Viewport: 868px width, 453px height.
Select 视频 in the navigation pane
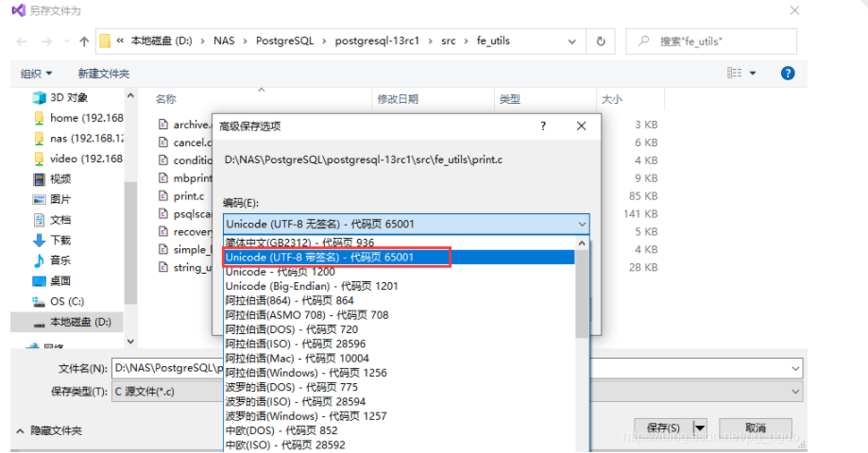click(x=52, y=179)
